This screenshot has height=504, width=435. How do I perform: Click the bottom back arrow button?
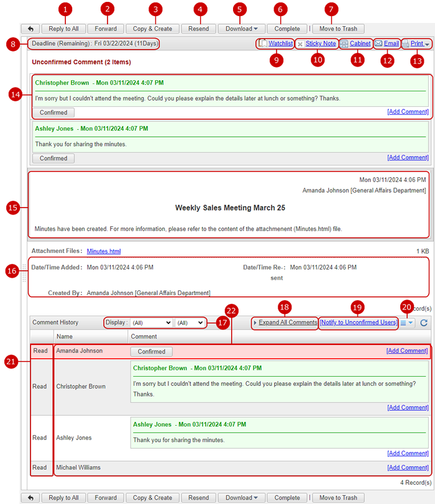click(30, 498)
